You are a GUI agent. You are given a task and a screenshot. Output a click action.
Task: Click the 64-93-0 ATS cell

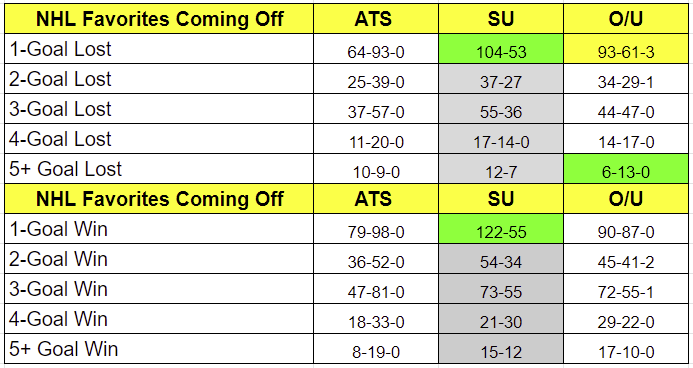point(376,49)
